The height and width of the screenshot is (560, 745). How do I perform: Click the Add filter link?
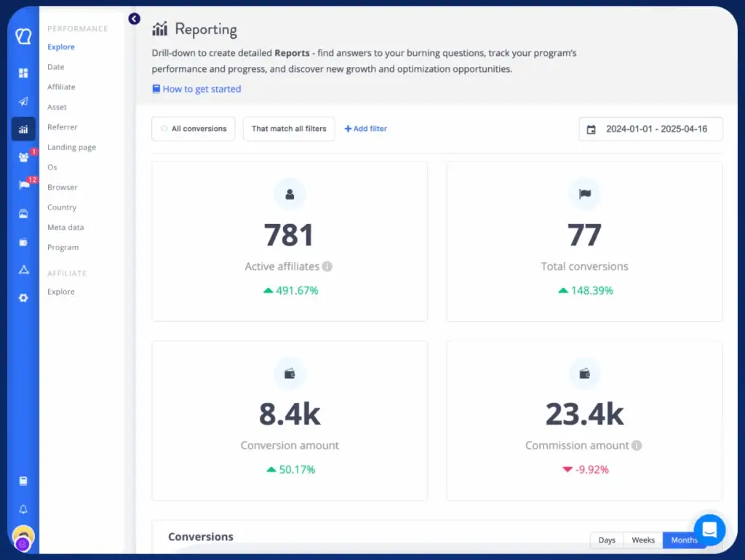tap(366, 129)
